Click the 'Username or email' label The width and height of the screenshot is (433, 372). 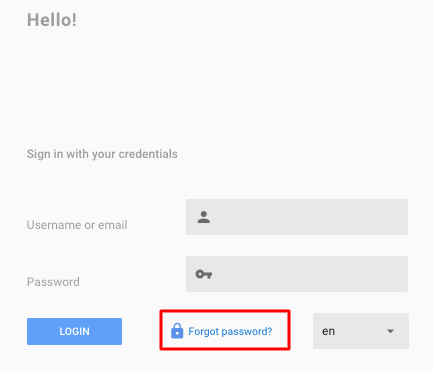coord(77,225)
